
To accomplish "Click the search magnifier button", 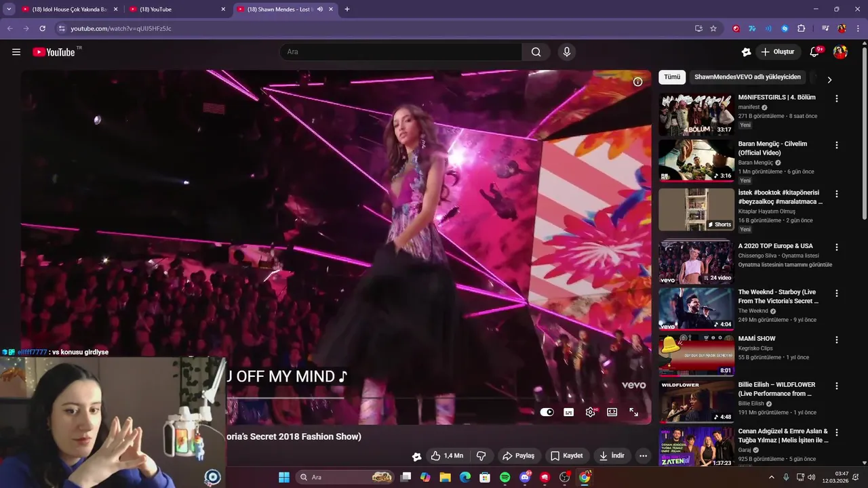I will point(536,52).
